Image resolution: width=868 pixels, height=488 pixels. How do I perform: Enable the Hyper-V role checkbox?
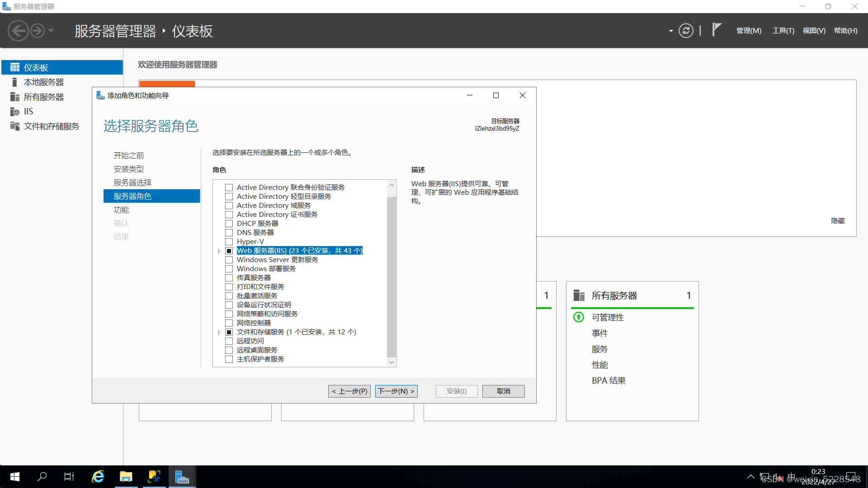[x=229, y=242]
